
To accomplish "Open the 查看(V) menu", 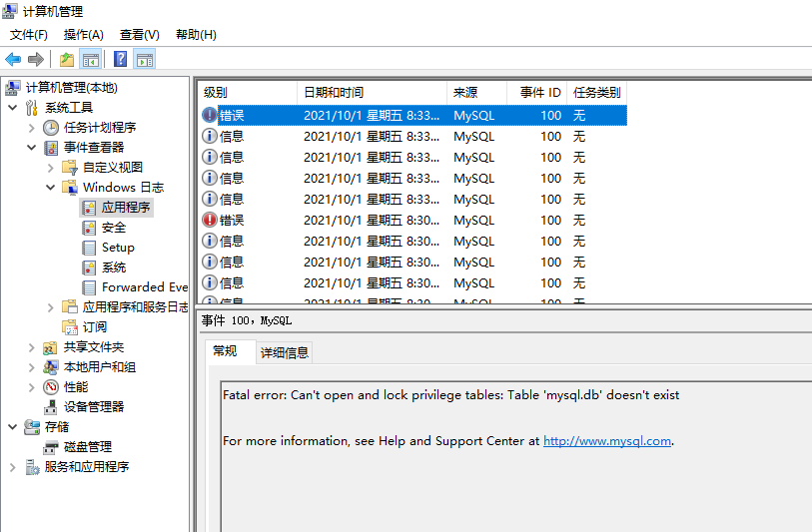I will pyautogui.click(x=139, y=35).
